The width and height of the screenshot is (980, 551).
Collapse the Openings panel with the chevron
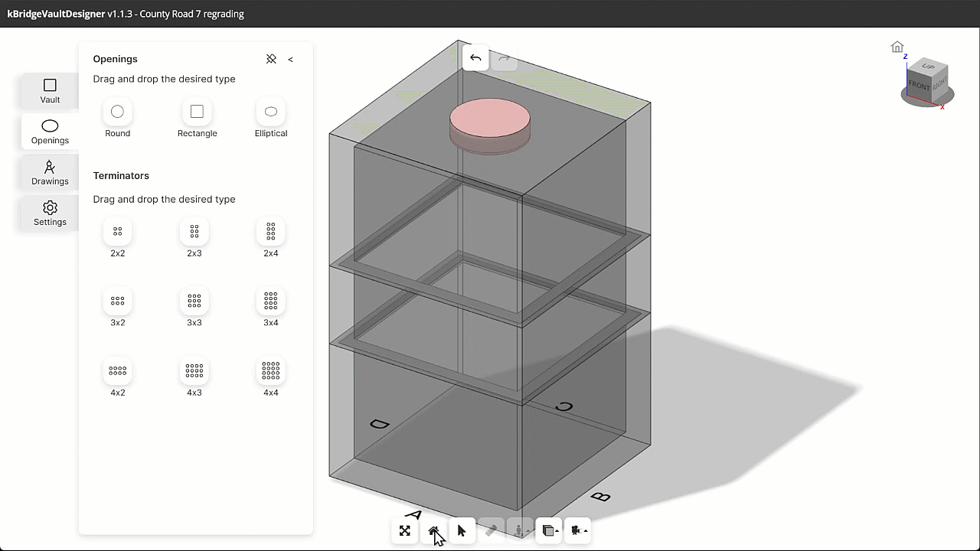(x=290, y=59)
